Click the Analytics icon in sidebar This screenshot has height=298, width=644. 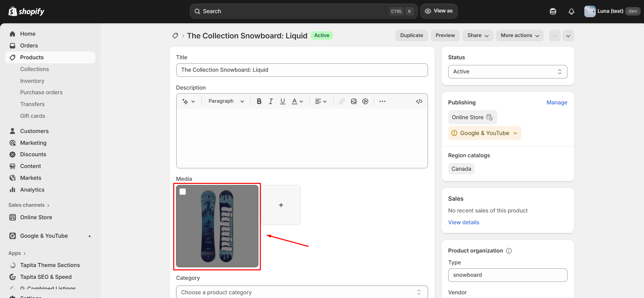click(12, 190)
